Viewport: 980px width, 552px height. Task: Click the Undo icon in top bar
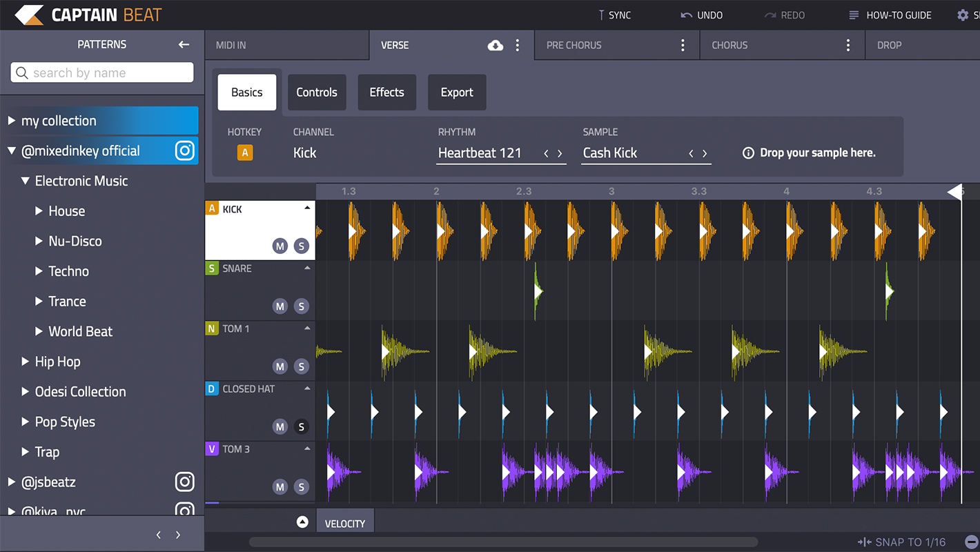click(x=687, y=15)
